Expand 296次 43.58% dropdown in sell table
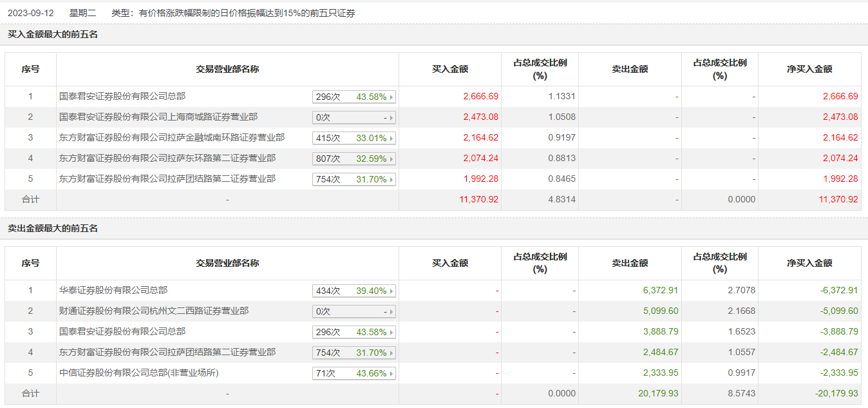This screenshot has height=408, width=868. click(354, 332)
